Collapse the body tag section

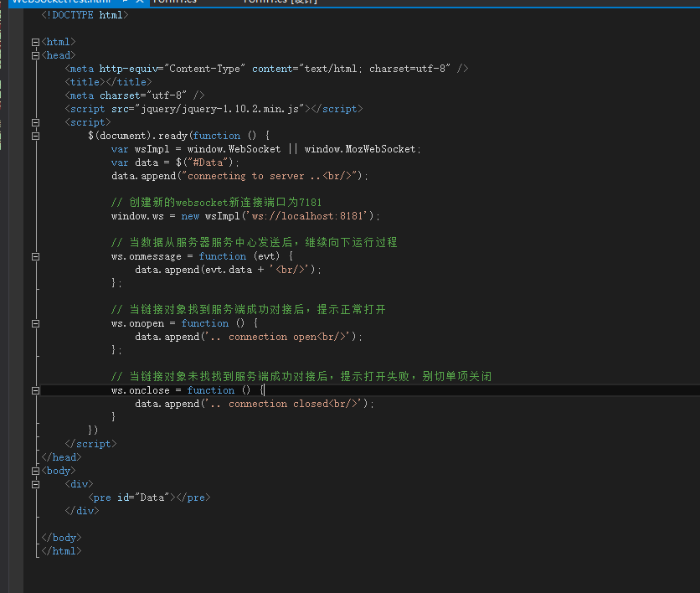[34, 471]
